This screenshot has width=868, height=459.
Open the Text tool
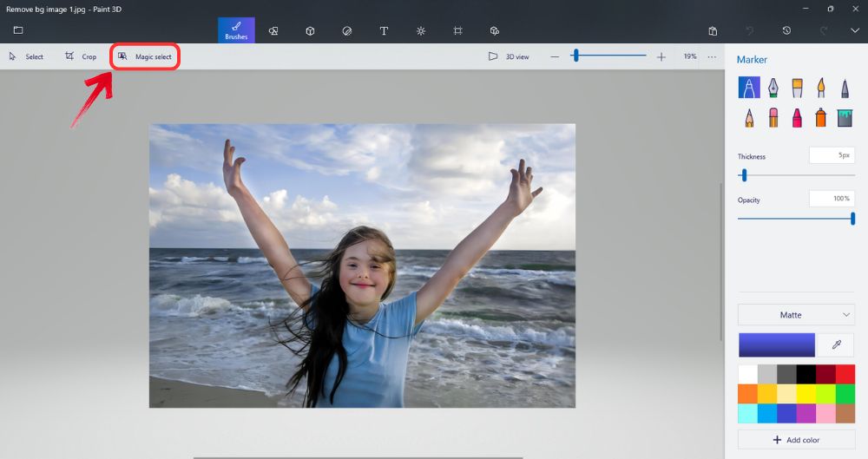click(x=384, y=30)
